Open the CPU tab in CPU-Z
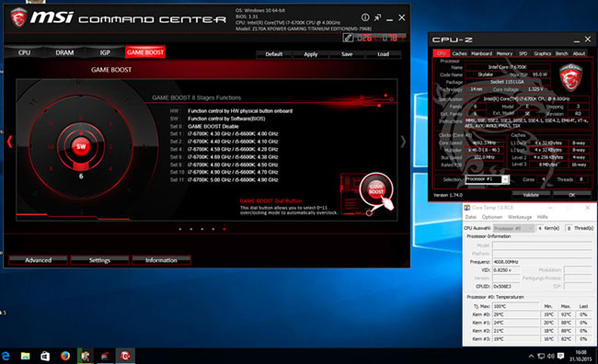 point(442,53)
